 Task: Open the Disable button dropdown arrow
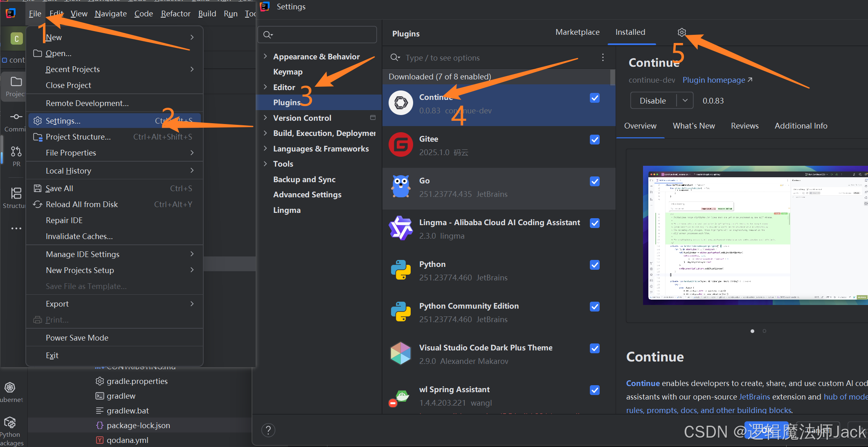click(x=685, y=101)
